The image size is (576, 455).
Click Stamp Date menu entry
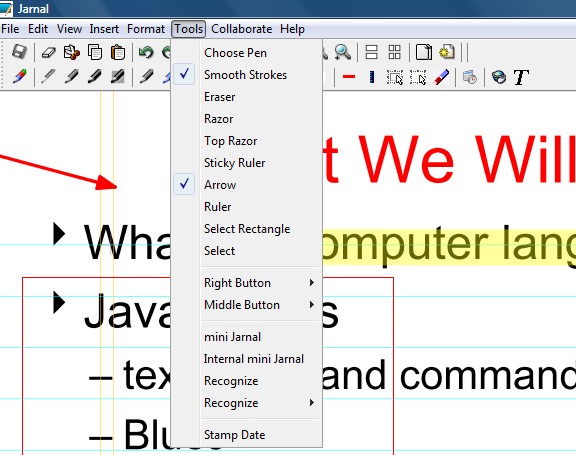tap(245, 434)
